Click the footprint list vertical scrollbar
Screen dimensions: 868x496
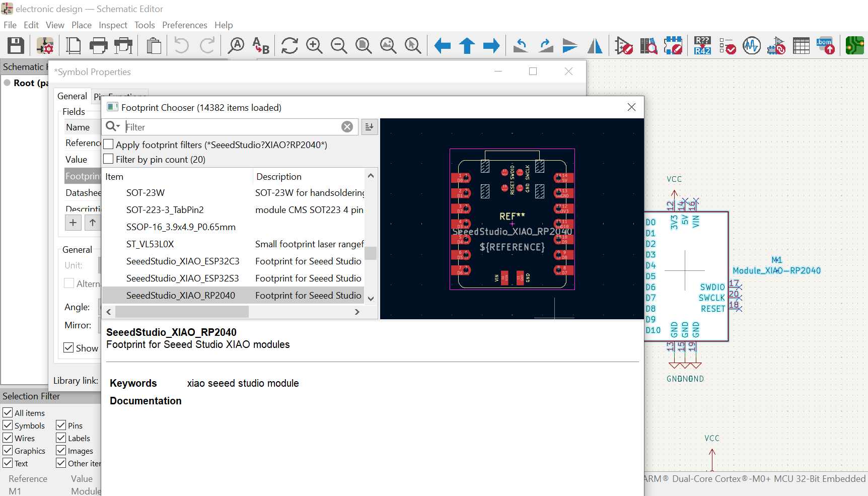click(x=371, y=252)
